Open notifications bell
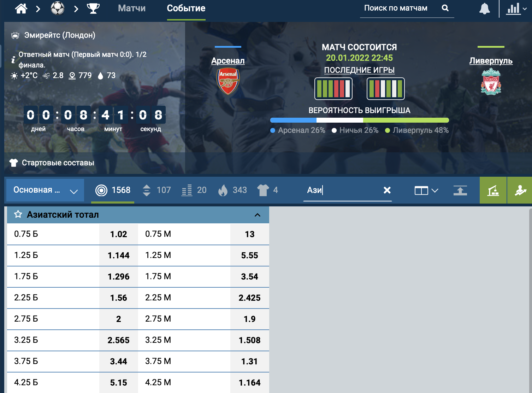Image resolution: width=532 pixels, height=393 pixels. tap(484, 8)
